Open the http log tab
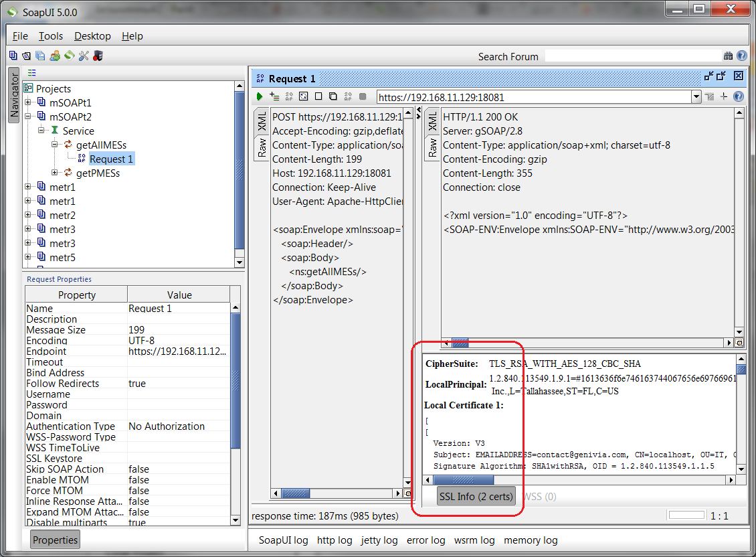The image size is (756, 557). [x=335, y=540]
